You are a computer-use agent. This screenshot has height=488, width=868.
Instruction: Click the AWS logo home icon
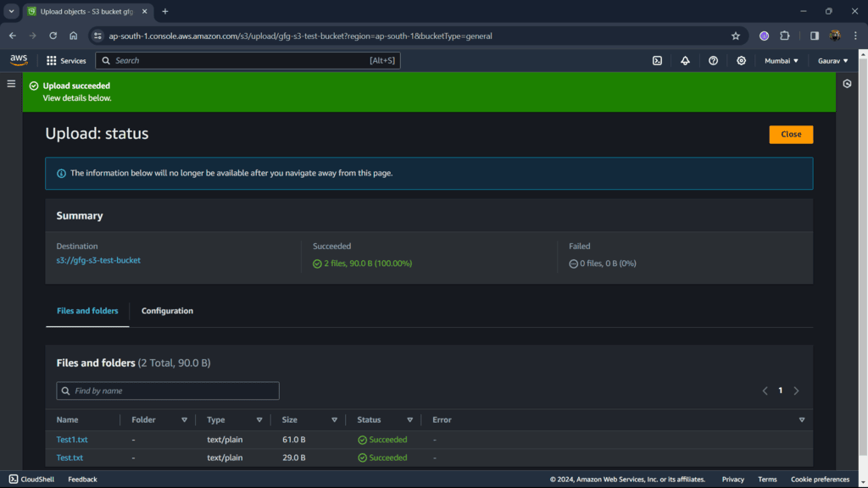pos(19,60)
